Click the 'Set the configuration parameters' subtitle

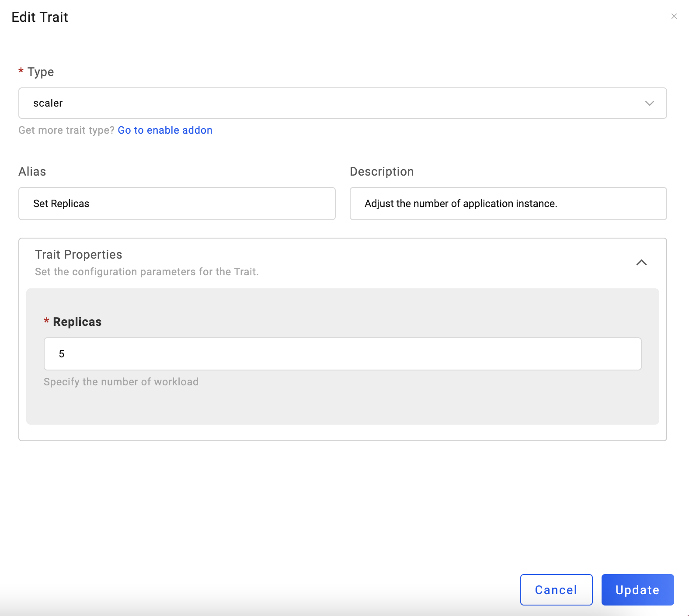coord(147,272)
